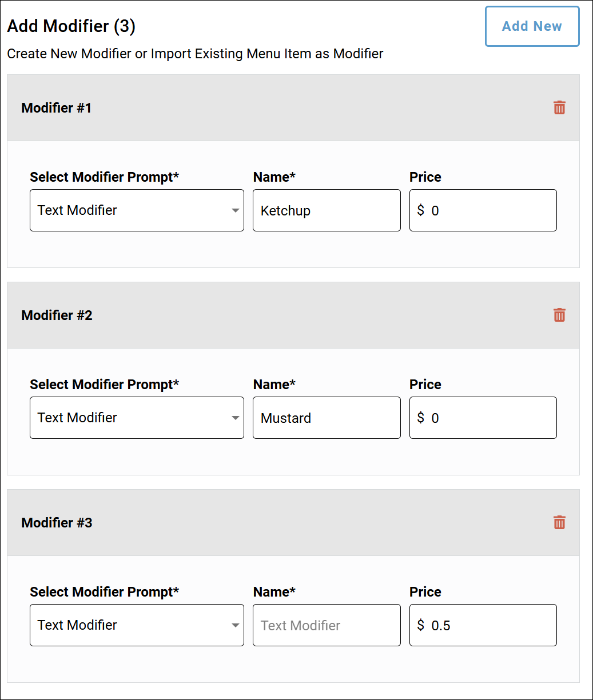This screenshot has width=593, height=700.
Task: Remove Modifier #3 using trash icon
Action: click(x=559, y=522)
